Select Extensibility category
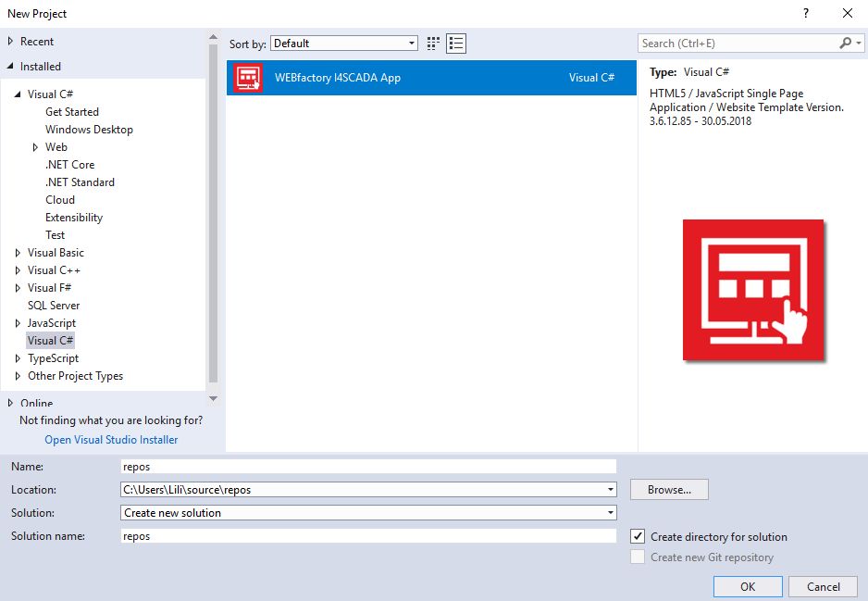The height and width of the screenshot is (601, 868). pos(74,218)
